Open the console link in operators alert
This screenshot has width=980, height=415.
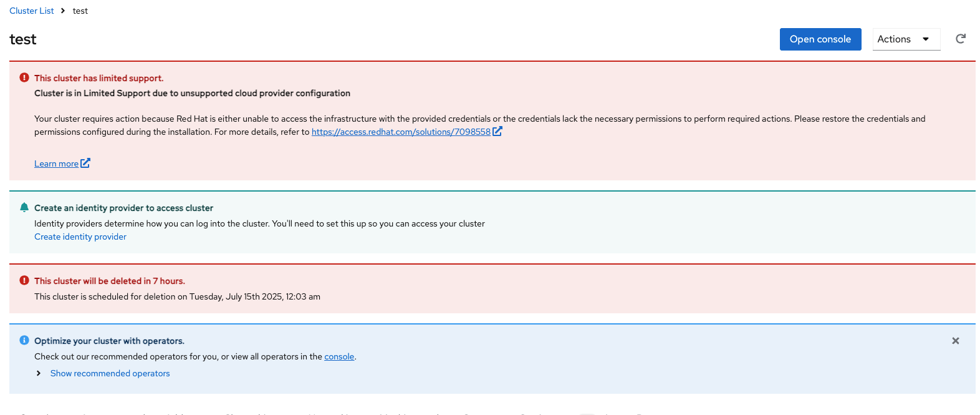point(339,356)
